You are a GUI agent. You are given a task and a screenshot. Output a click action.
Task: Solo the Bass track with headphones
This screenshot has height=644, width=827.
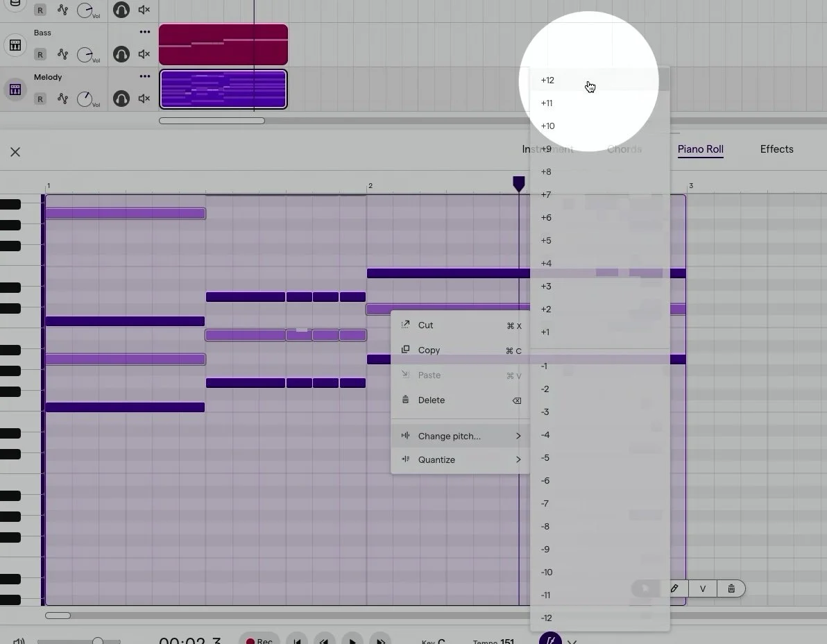pyautogui.click(x=121, y=54)
